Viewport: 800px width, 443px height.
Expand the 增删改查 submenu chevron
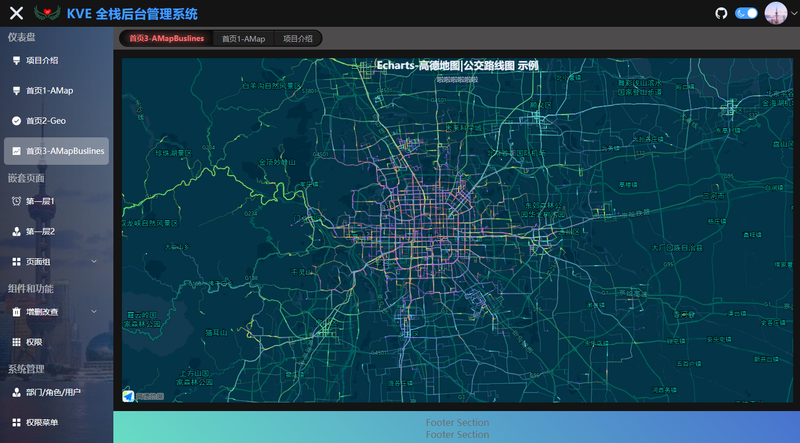click(x=94, y=311)
